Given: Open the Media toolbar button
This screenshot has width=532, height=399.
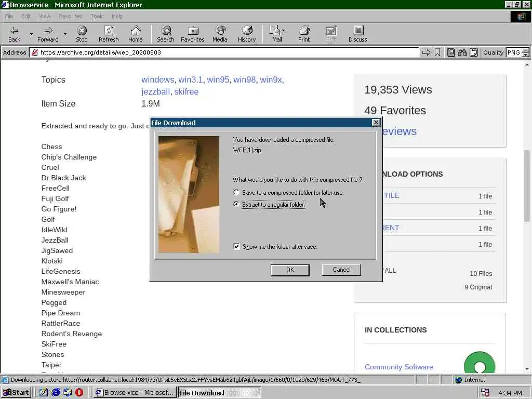Looking at the screenshot, I should [x=220, y=34].
